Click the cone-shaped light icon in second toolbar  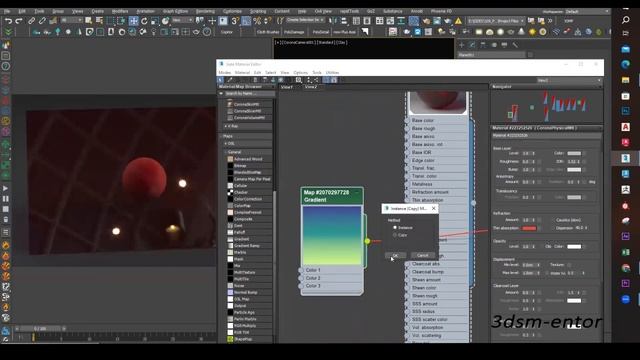(x=521, y=32)
